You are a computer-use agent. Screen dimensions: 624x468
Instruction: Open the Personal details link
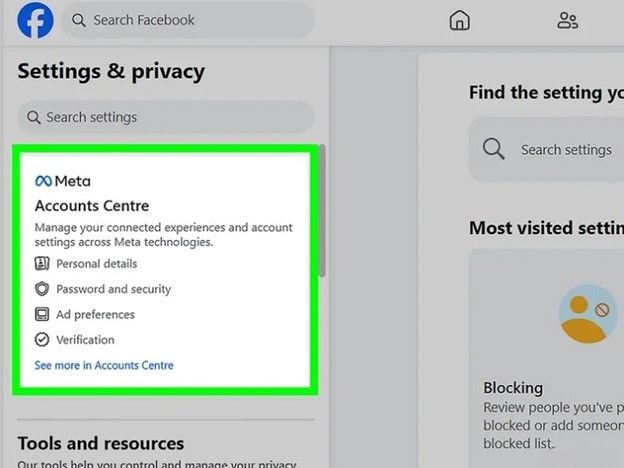pyautogui.click(x=97, y=264)
